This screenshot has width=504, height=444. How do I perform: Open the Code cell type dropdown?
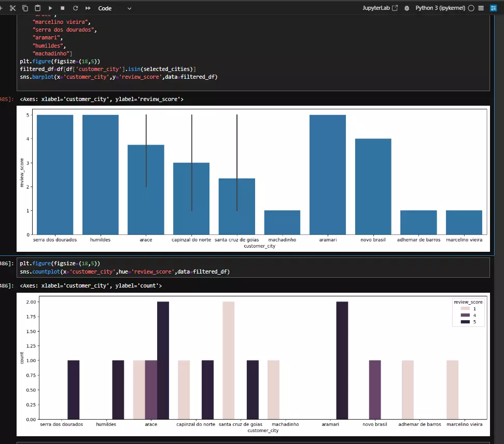tap(115, 8)
